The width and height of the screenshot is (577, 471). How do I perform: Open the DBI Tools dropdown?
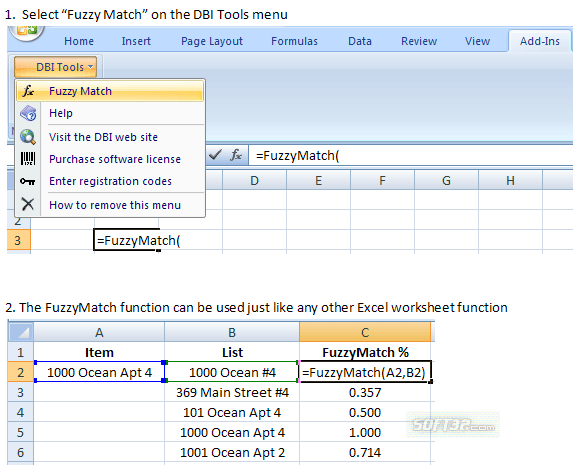tap(56, 67)
